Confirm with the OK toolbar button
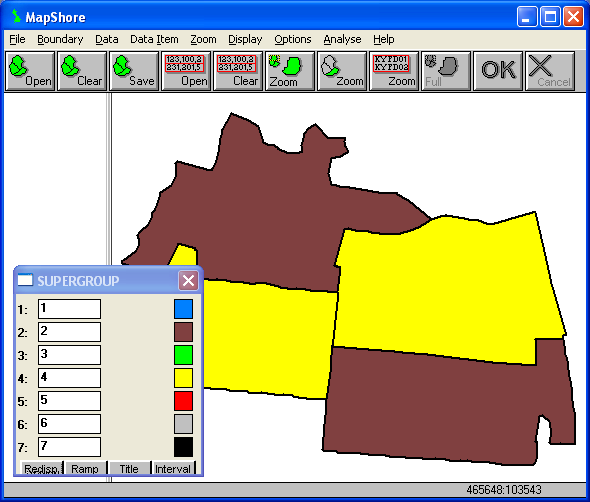 click(498, 71)
